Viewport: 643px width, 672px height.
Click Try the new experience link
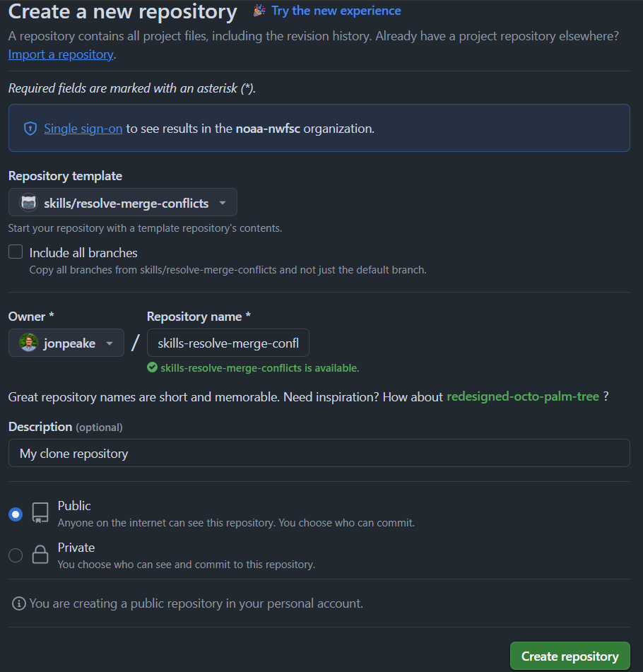(336, 11)
